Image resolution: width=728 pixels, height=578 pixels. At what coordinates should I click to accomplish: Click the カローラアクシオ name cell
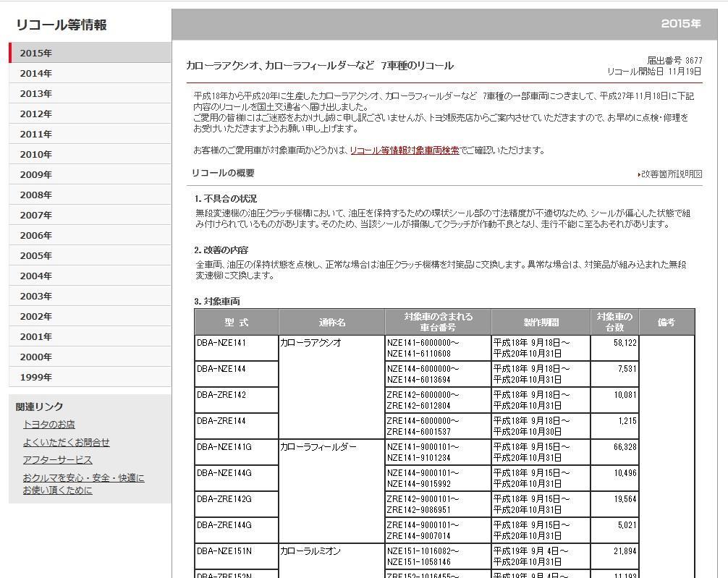(331, 387)
